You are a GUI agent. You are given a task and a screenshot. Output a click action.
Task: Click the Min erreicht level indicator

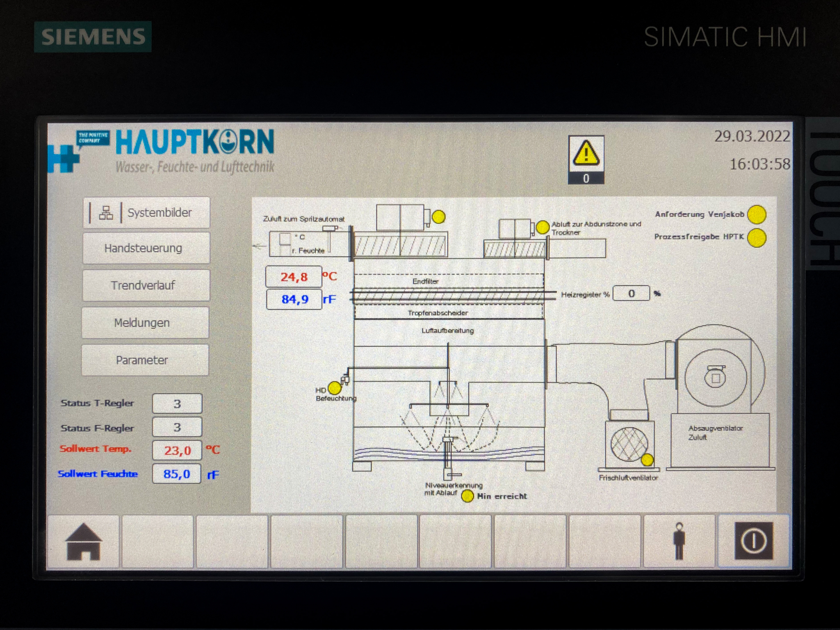tap(467, 496)
